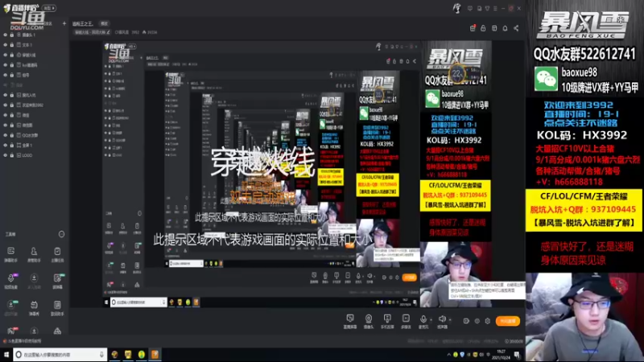The height and width of the screenshot is (362, 644).
Task: Select the 摄像头1 source row
Action: pos(35,35)
